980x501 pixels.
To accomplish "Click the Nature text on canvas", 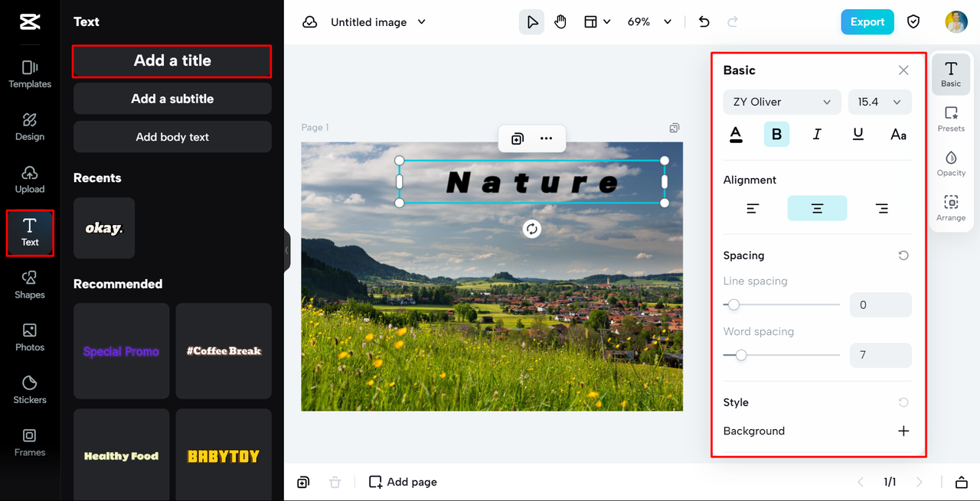I will tap(532, 183).
